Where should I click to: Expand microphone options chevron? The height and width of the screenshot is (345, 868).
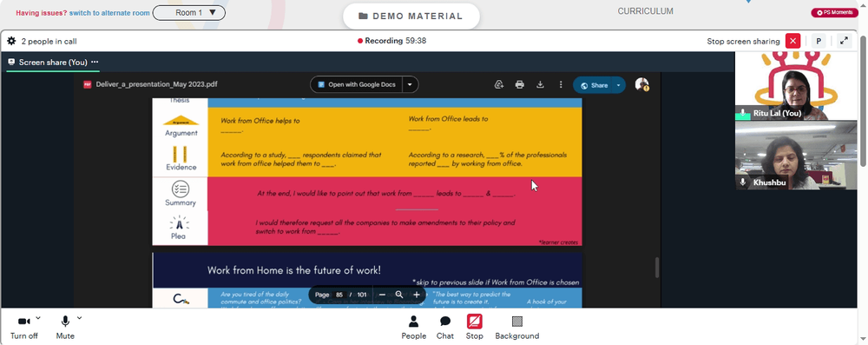click(x=79, y=318)
